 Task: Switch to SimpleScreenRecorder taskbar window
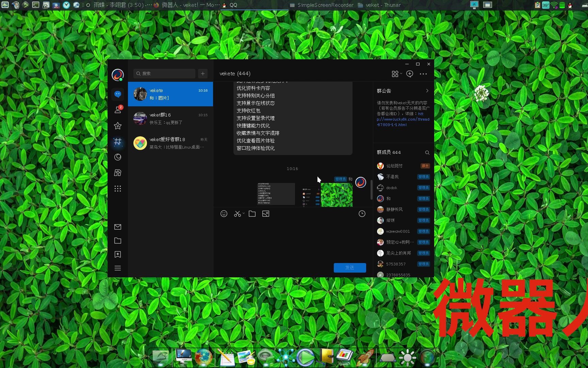click(322, 5)
